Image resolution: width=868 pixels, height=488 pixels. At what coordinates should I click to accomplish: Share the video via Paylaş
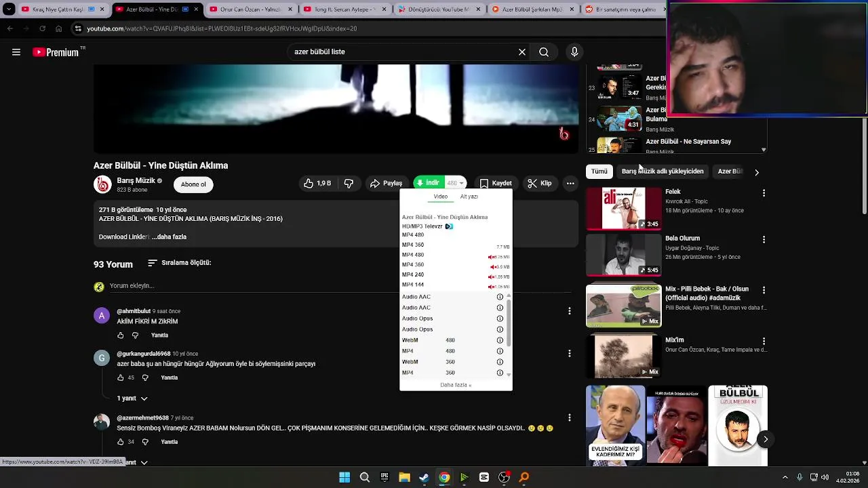386,183
